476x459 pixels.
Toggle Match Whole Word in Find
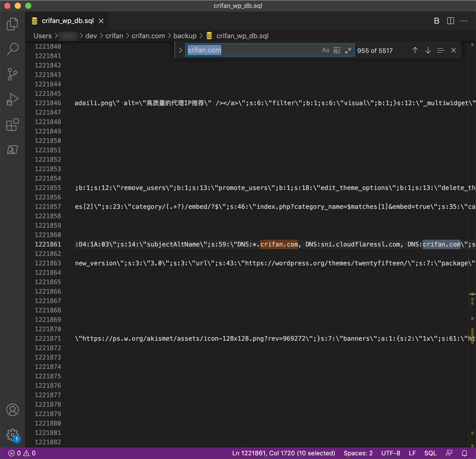tap(337, 50)
